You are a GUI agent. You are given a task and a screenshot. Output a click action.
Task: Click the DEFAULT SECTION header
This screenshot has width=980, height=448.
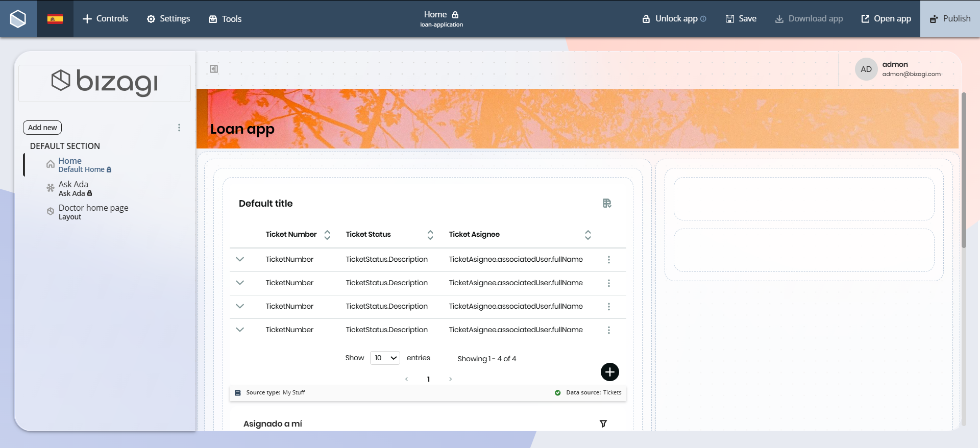tap(65, 146)
